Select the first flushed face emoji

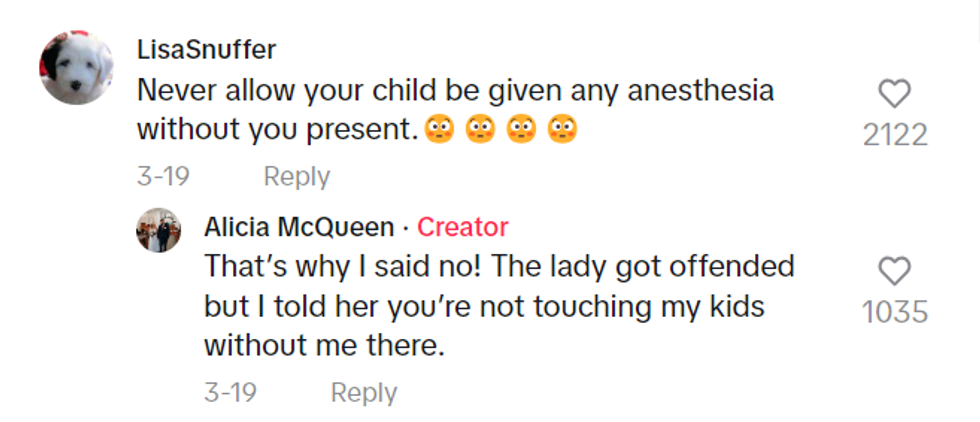point(439,129)
